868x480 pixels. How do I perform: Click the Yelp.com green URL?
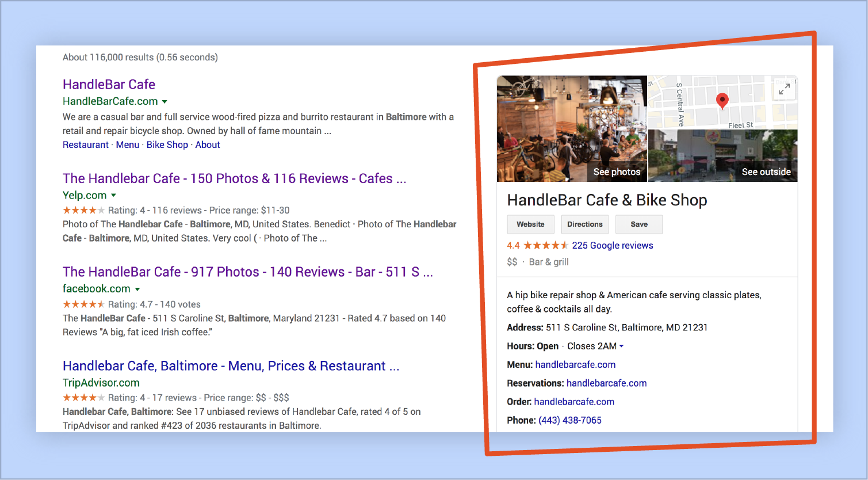tap(85, 196)
